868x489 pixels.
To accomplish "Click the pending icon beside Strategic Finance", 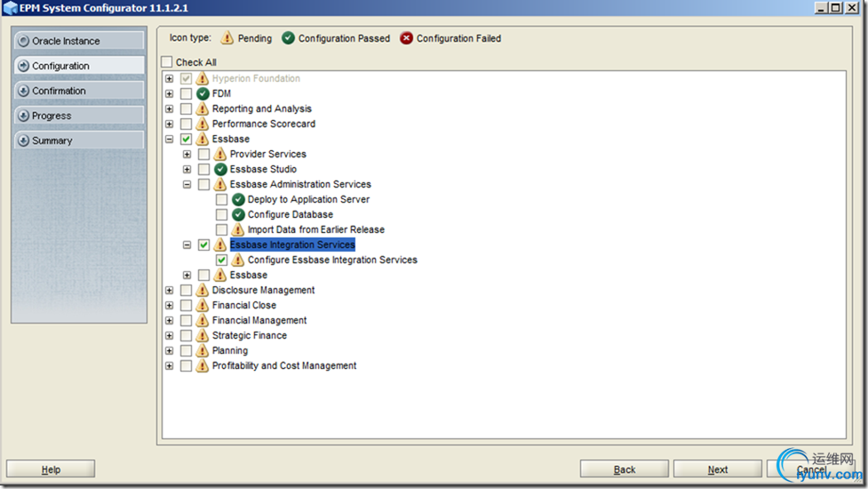I will (203, 335).
